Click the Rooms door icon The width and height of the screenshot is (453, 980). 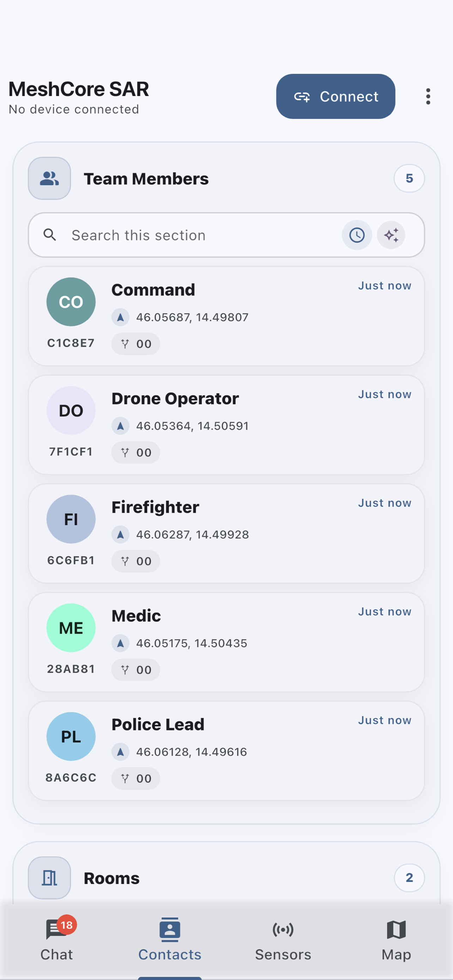click(49, 878)
